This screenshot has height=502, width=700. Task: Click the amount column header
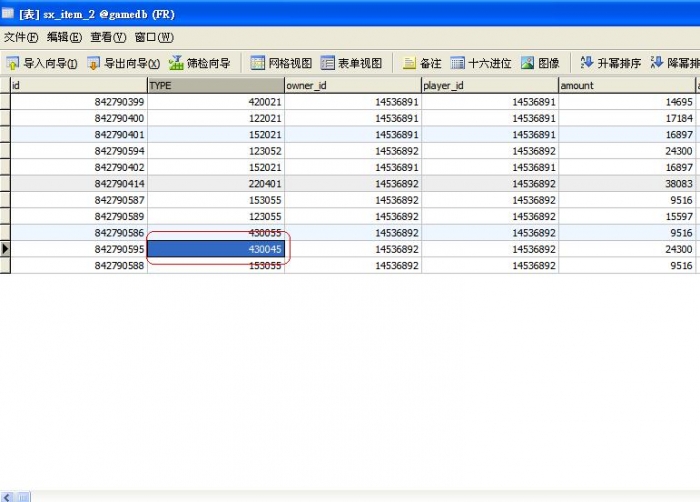(627, 85)
